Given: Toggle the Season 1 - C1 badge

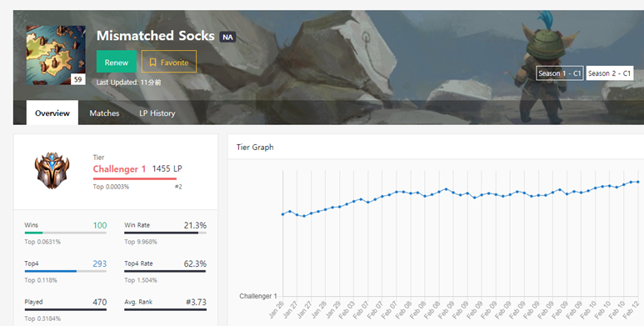Looking at the screenshot, I should tap(559, 73).
